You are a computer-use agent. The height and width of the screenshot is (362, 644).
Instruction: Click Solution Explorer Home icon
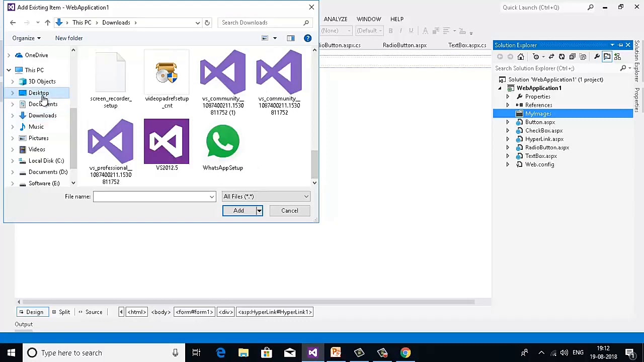point(521,57)
